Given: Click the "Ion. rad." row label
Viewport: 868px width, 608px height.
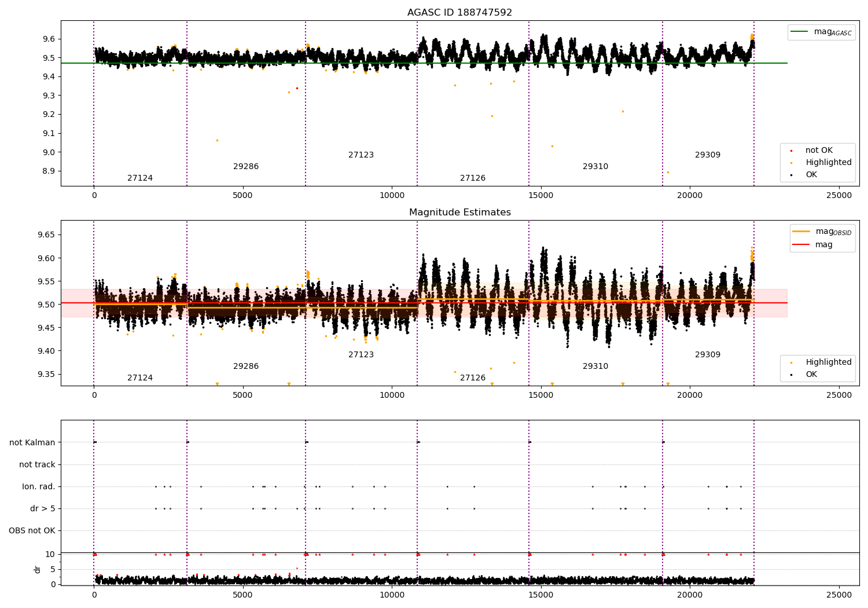Looking at the screenshot, I should tap(39, 486).
